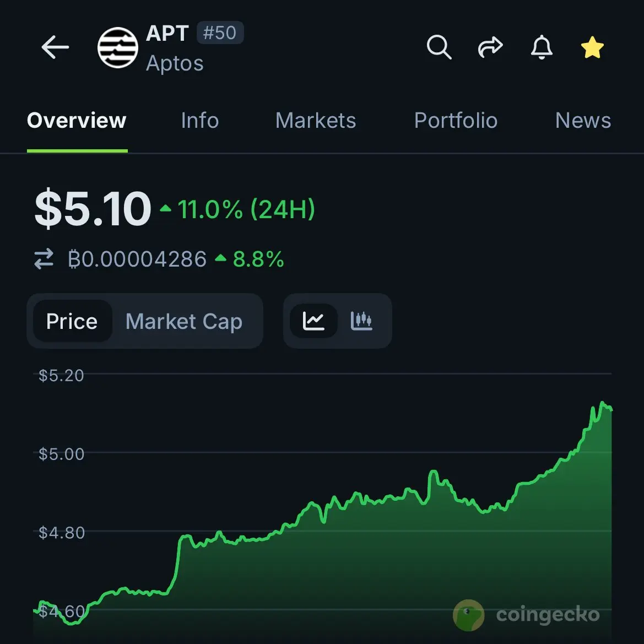Set a price alert with bell icon

[x=541, y=47]
